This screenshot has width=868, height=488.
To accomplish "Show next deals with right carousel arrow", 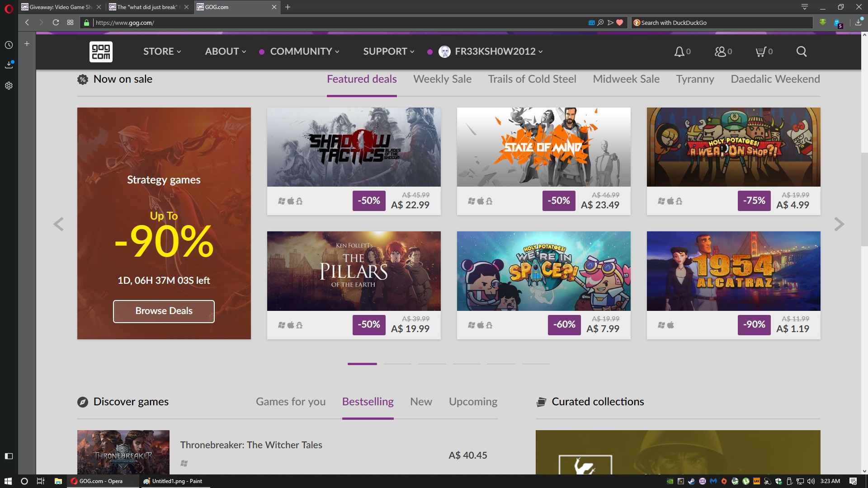I will [839, 224].
